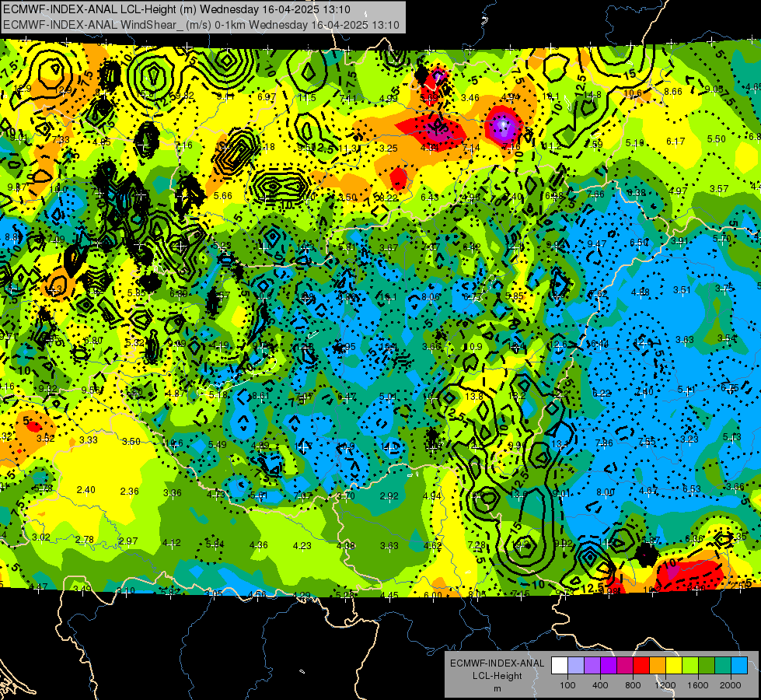Viewport: 761px width, 700px height.
Task: Click the wind shear value '3.51'
Action: [682, 290]
